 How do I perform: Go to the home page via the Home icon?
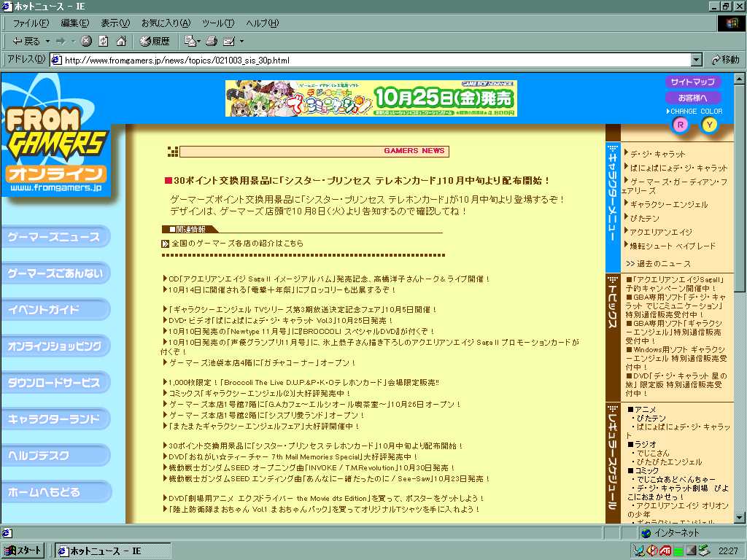[121, 42]
